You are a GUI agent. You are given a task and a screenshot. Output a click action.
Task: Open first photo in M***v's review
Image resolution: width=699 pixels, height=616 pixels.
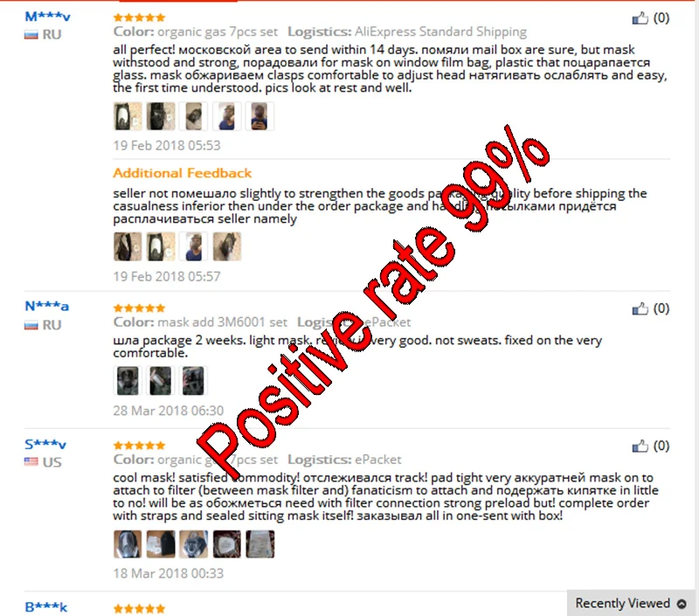pos(128,116)
